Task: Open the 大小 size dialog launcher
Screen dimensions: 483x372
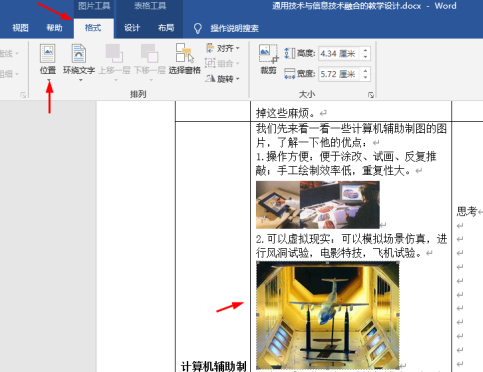Action: click(371, 95)
